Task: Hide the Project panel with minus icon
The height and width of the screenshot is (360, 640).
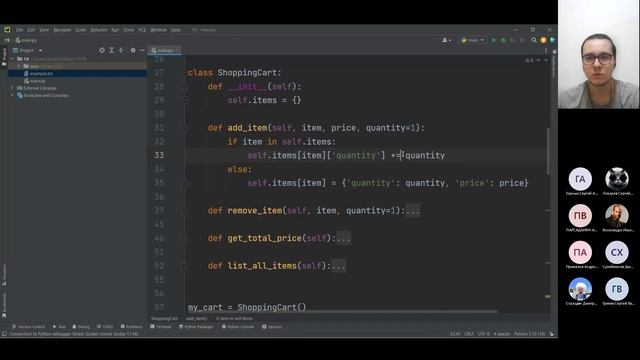Action: point(142,50)
